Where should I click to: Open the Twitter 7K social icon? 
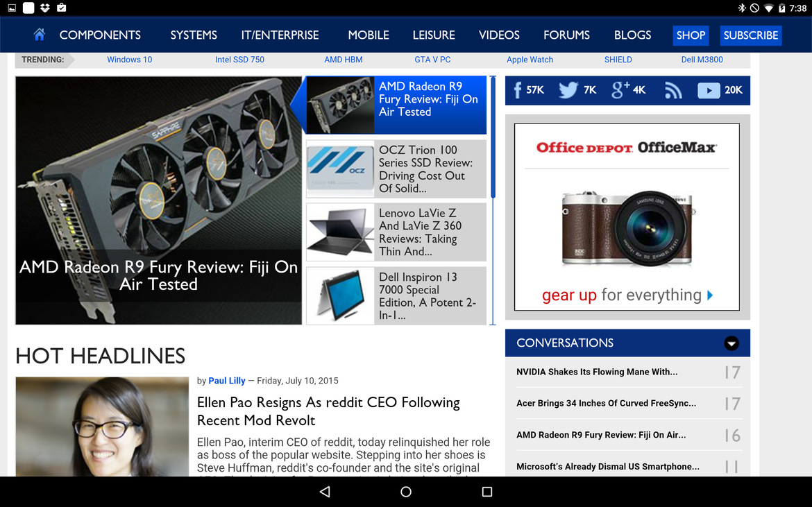coord(577,90)
